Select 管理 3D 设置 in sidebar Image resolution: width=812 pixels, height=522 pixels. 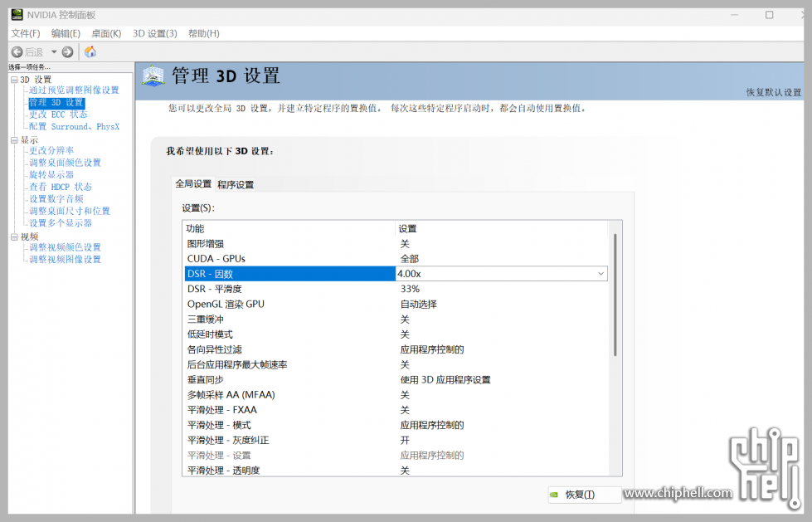pyautogui.click(x=56, y=103)
